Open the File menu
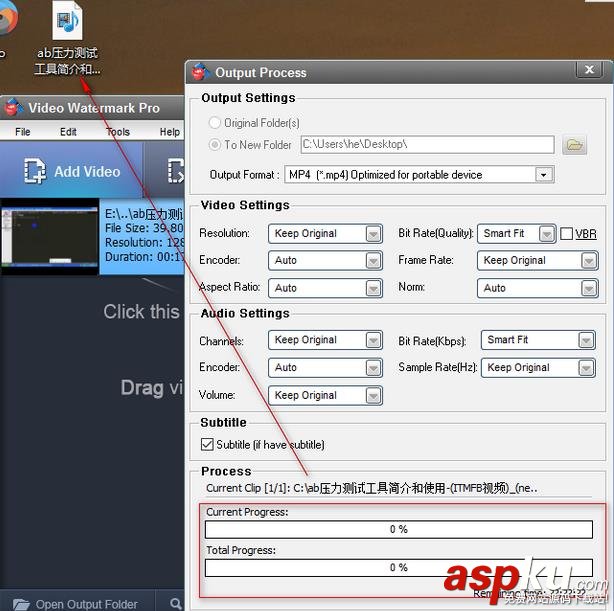The height and width of the screenshot is (611, 614). click(23, 132)
